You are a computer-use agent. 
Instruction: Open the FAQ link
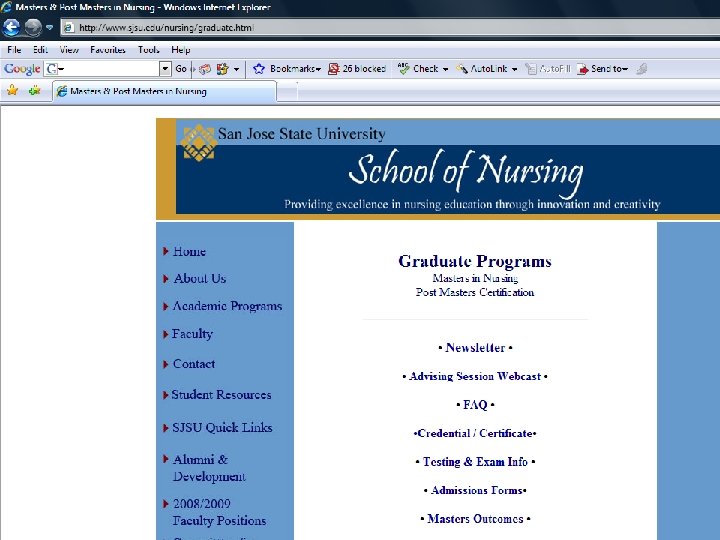click(x=475, y=405)
